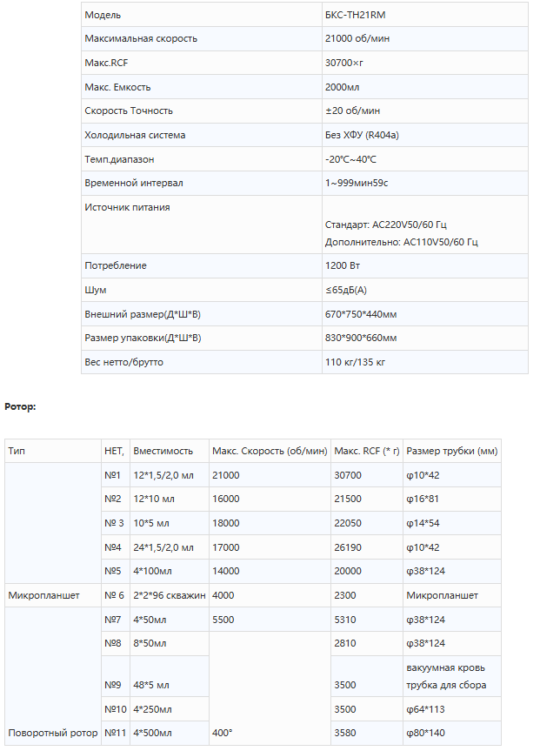Click the Ротор: section heading
The image size is (560, 751).
(20, 406)
